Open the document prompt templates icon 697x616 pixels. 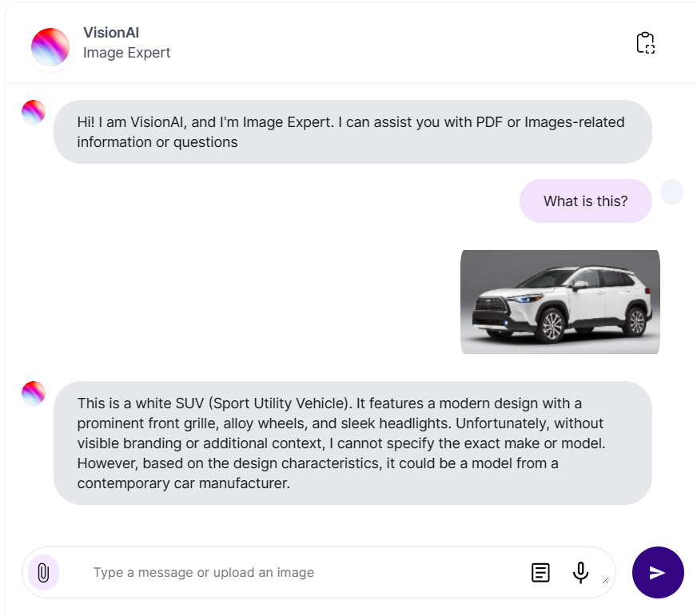pyautogui.click(x=540, y=572)
